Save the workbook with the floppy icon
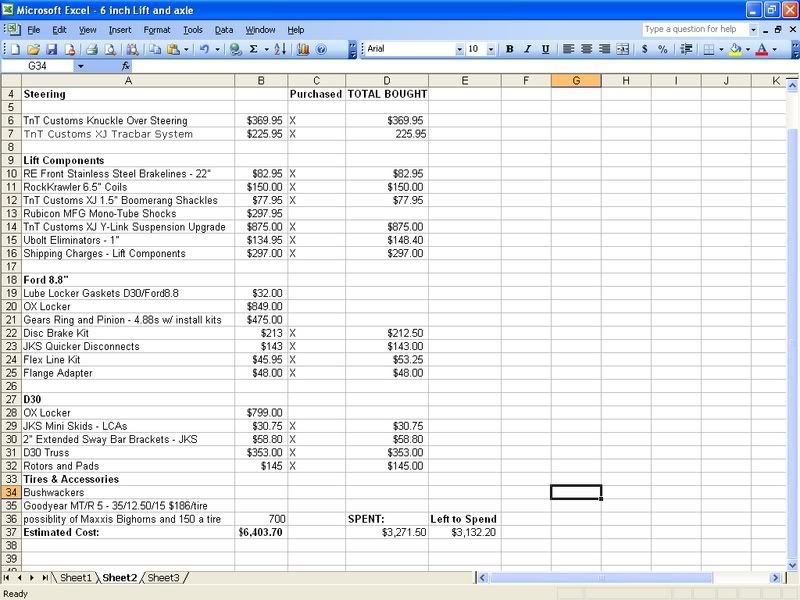 click(52, 49)
